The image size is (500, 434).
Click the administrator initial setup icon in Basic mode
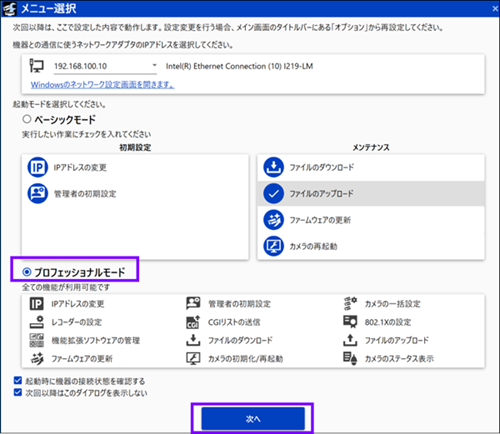pyautogui.click(x=38, y=194)
